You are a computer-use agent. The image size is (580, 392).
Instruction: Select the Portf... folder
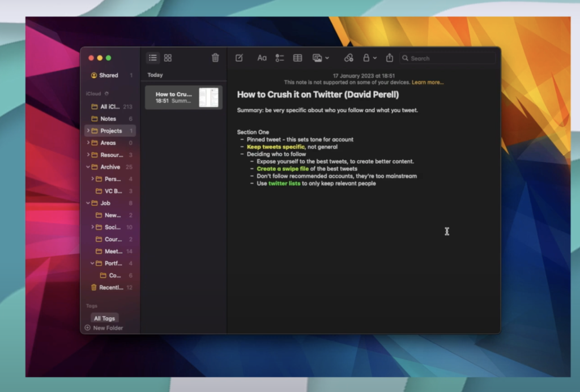110,263
